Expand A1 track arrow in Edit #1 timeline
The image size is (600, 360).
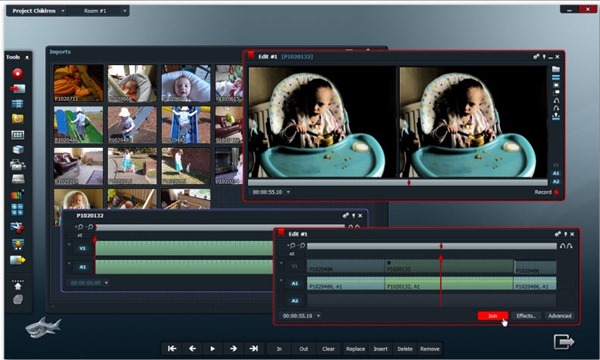(x=282, y=280)
